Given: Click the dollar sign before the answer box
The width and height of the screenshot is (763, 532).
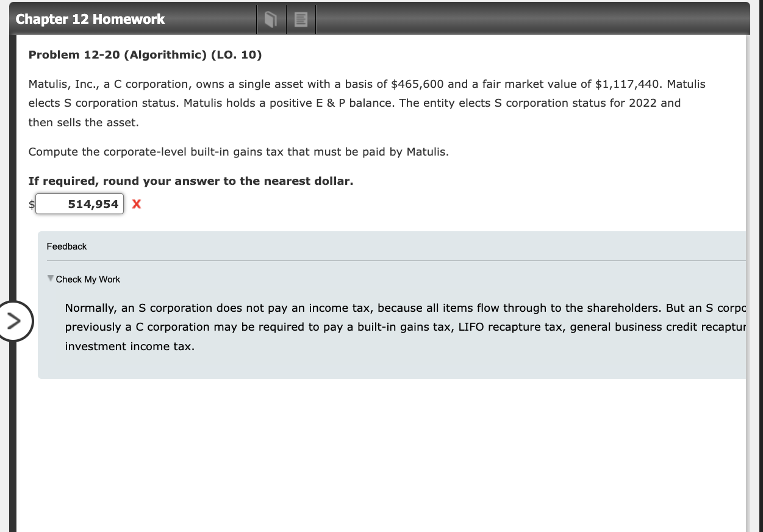Looking at the screenshot, I should (30, 204).
